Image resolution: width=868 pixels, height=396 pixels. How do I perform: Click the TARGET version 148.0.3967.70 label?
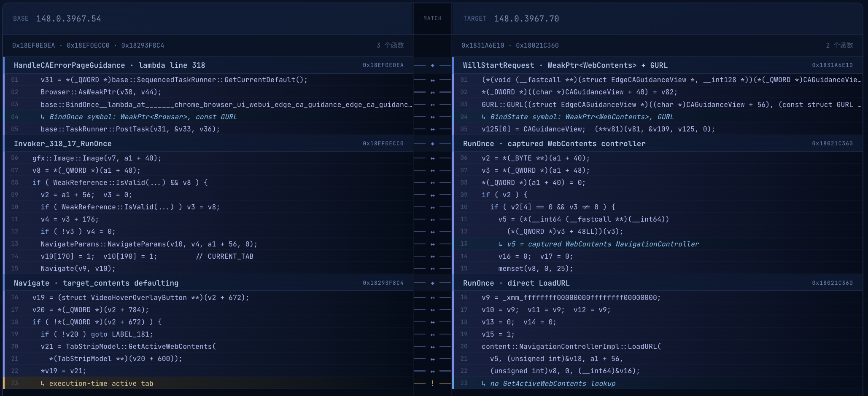(526, 19)
